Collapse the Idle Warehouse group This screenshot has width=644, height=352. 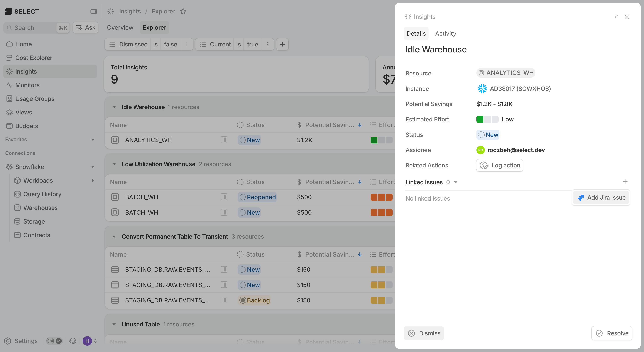(114, 107)
